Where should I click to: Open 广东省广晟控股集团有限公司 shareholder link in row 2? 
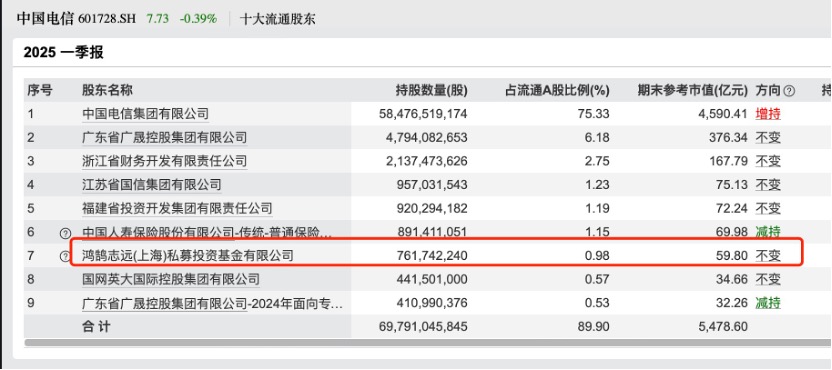pyautogui.click(x=164, y=137)
